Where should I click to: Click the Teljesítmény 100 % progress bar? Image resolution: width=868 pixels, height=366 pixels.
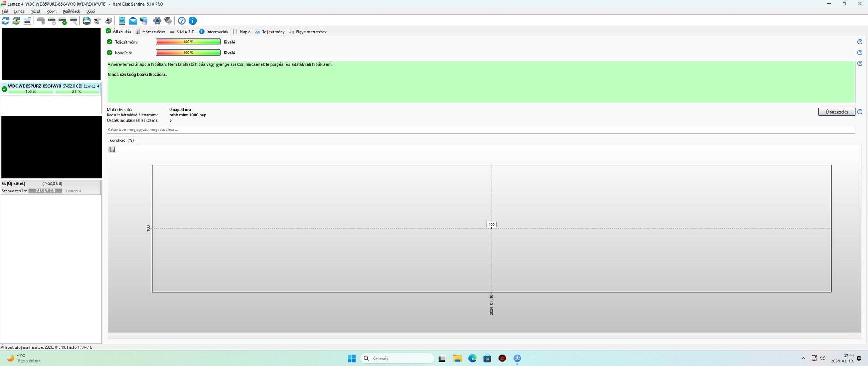pos(188,42)
